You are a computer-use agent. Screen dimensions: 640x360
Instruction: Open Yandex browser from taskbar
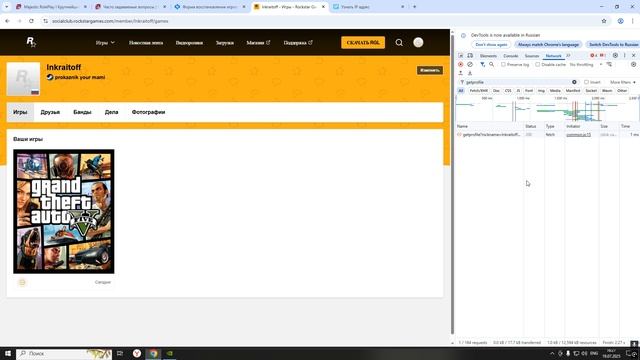(x=137, y=353)
